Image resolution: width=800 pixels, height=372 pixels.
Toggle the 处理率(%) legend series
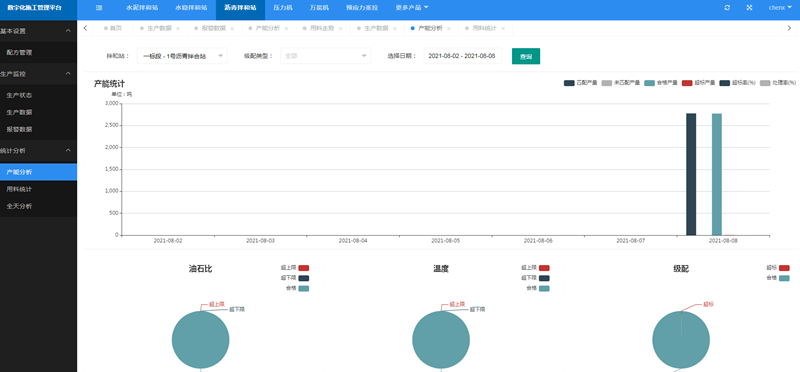tap(778, 83)
